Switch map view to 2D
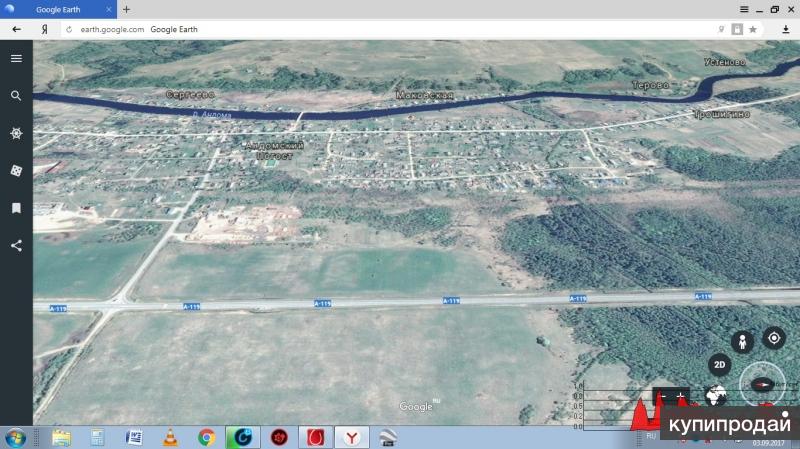 (719, 365)
